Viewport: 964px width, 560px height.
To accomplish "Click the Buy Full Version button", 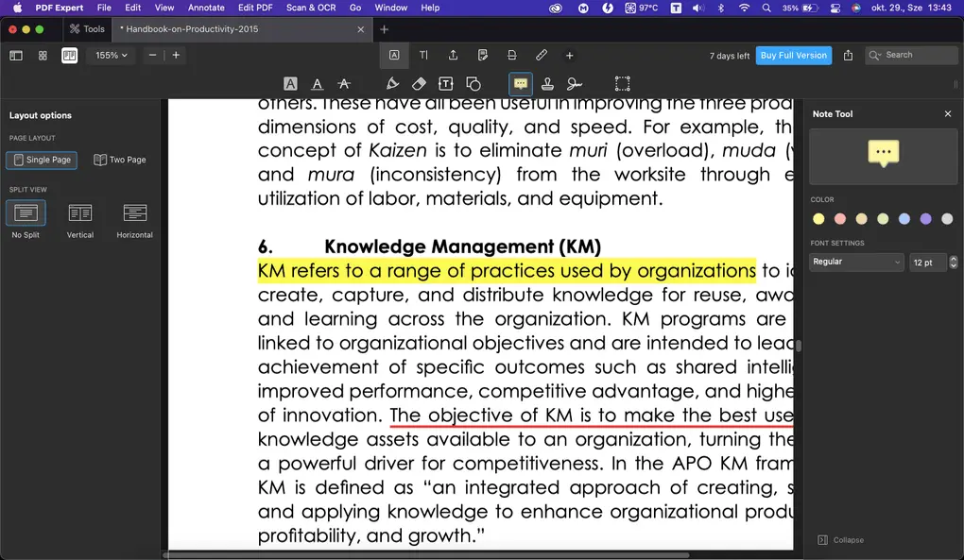I will (x=793, y=55).
